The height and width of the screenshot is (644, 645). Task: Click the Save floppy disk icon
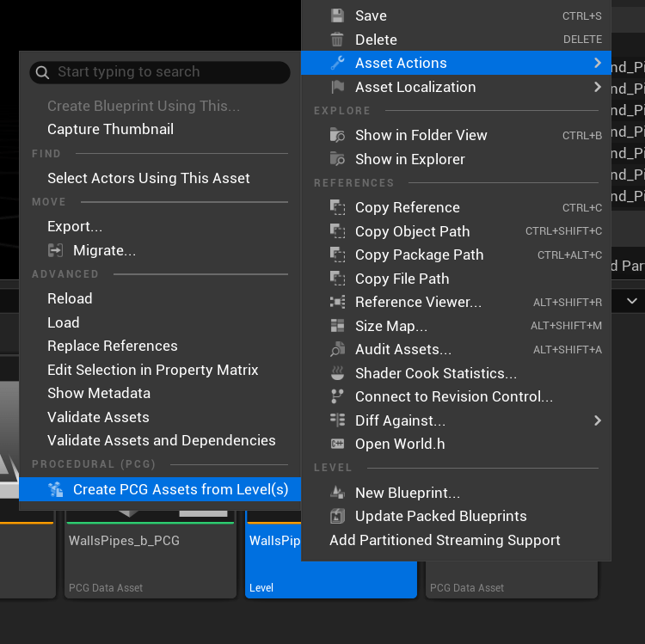(x=338, y=15)
